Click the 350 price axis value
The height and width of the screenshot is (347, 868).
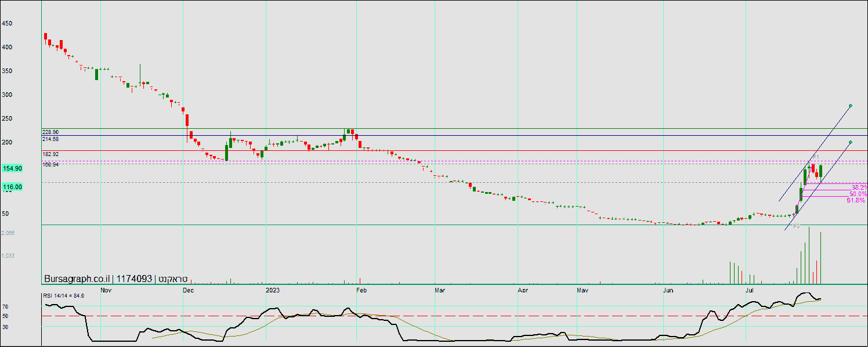pos(7,71)
